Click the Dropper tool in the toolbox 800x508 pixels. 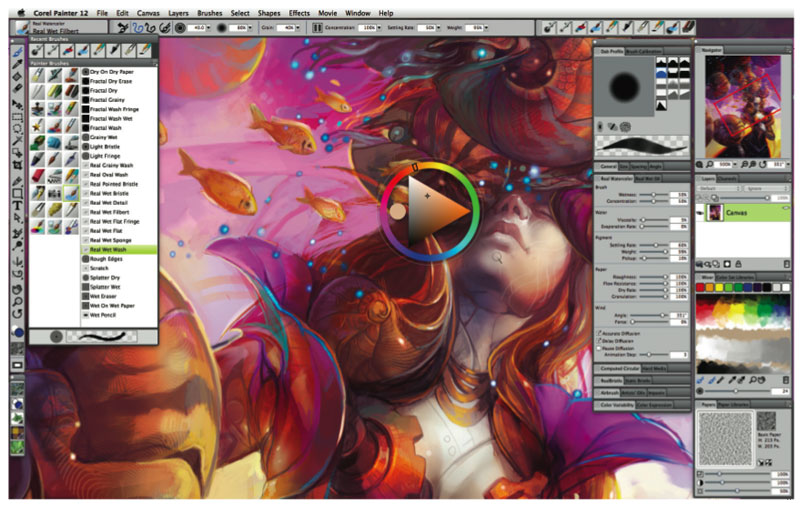click(x=18, y=63)
